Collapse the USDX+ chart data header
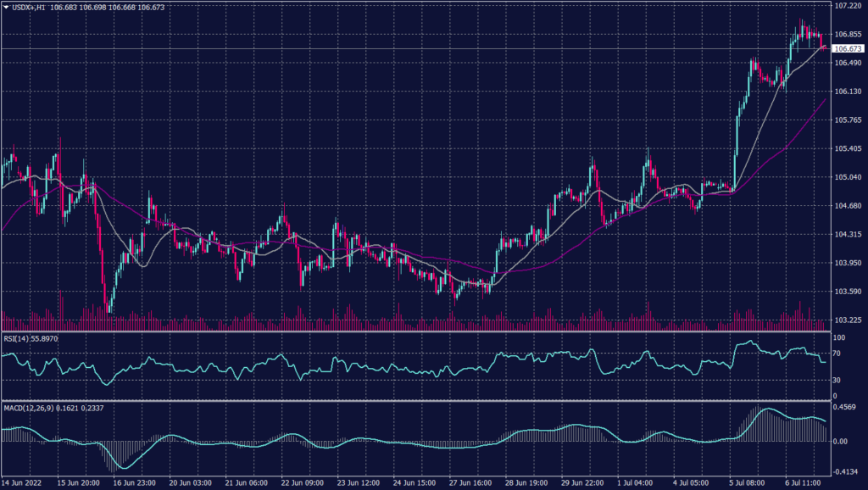The image size is (868, 490). click(x=7, y=6)
